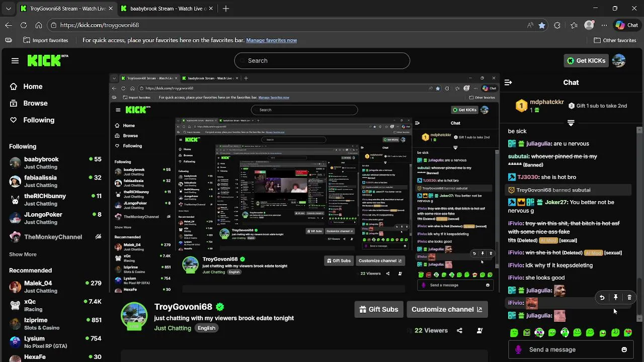Refresh the page
The image size is (644, 362).
tap(24, 25)
